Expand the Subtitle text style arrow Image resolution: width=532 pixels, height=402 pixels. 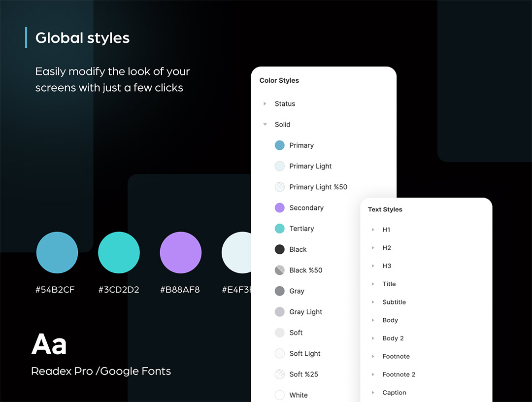[x=373, y=302]
